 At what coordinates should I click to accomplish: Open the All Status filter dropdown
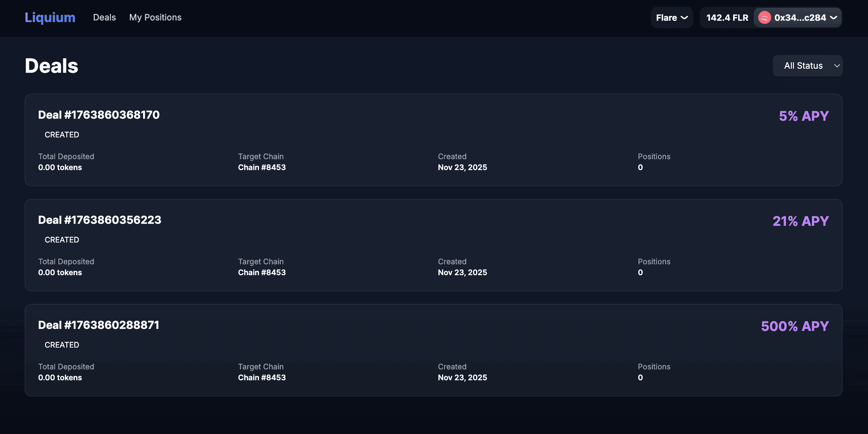pos(807,66)
